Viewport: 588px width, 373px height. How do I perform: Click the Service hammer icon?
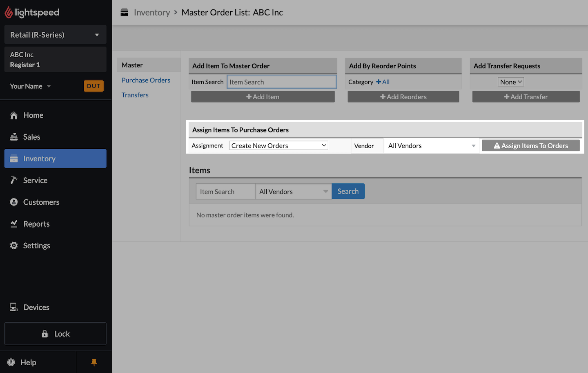click(x=14, y=180)
